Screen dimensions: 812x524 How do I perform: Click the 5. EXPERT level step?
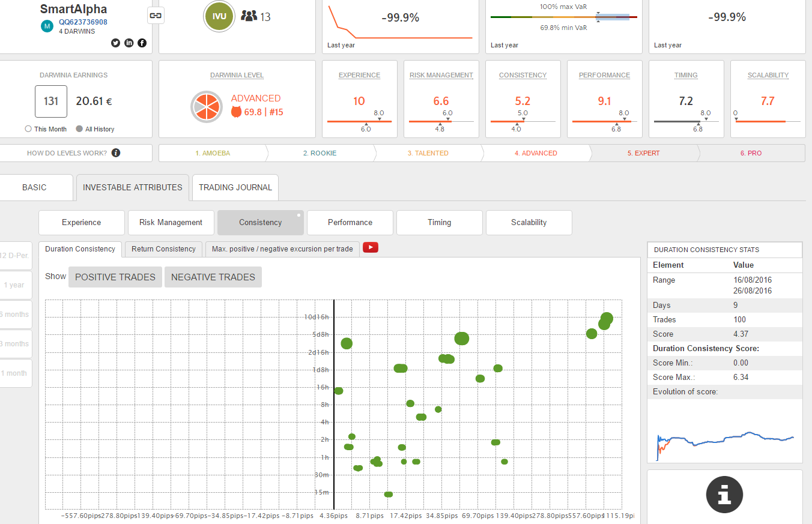pyautogui.click(x=643, y=153)
